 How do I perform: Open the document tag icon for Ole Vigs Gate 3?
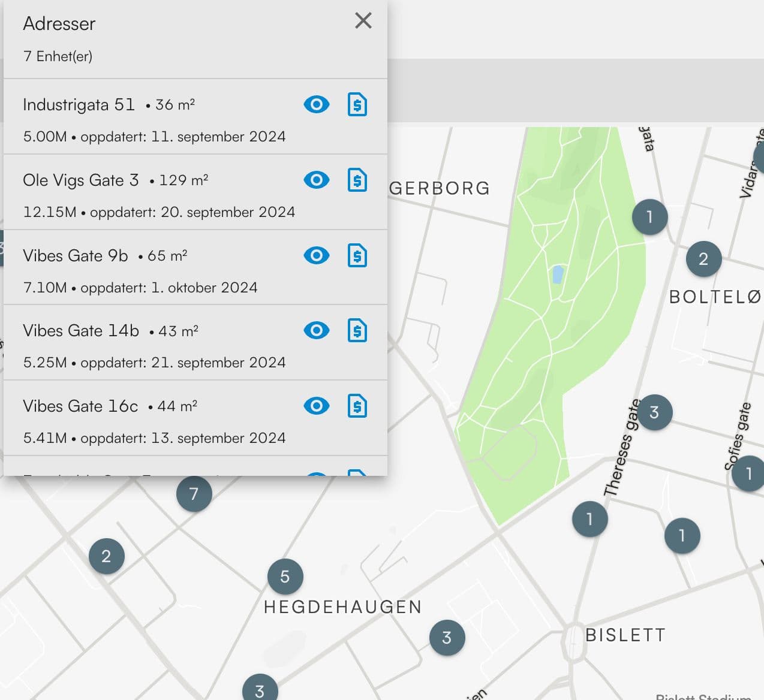(357, 180)
